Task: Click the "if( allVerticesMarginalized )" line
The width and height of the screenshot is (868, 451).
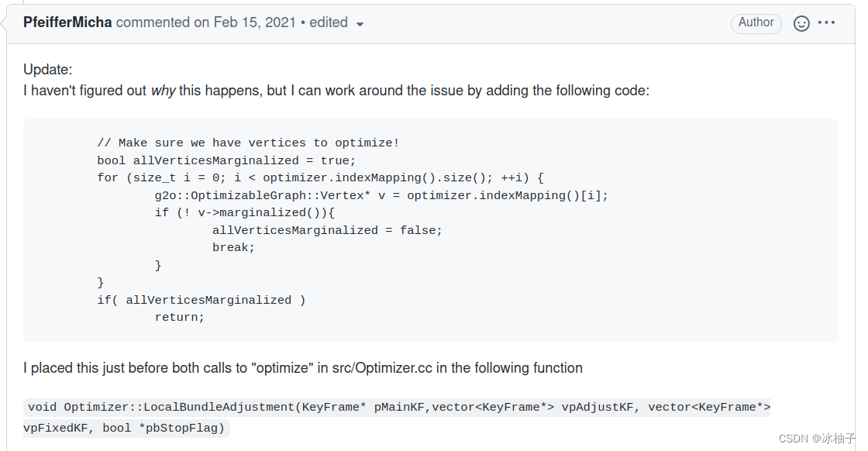Action: 201,300
